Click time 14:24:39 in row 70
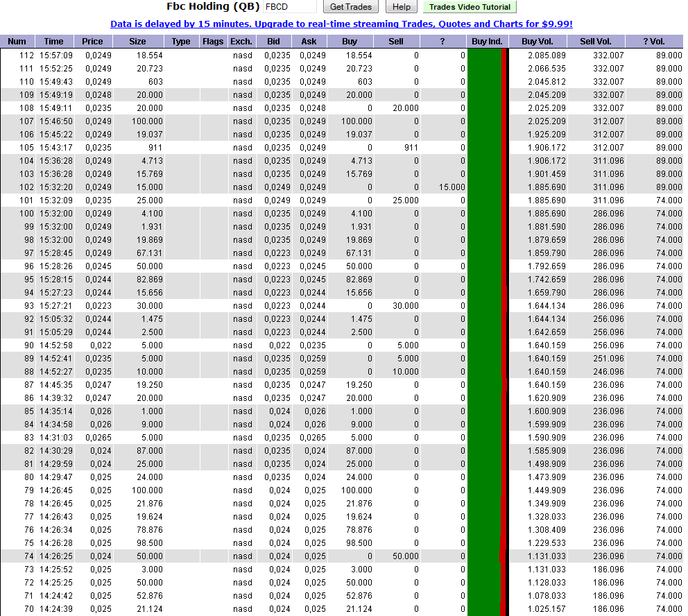The height and width of the screenshot is (616, 688). click(x=56, y=608)
